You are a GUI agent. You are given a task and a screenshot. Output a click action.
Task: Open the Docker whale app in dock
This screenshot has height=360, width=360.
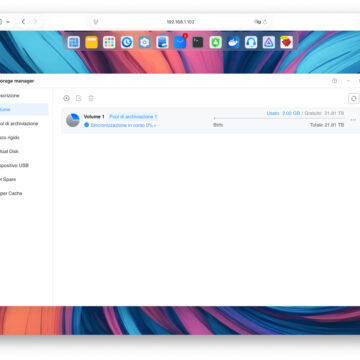[x=233, y=42]
